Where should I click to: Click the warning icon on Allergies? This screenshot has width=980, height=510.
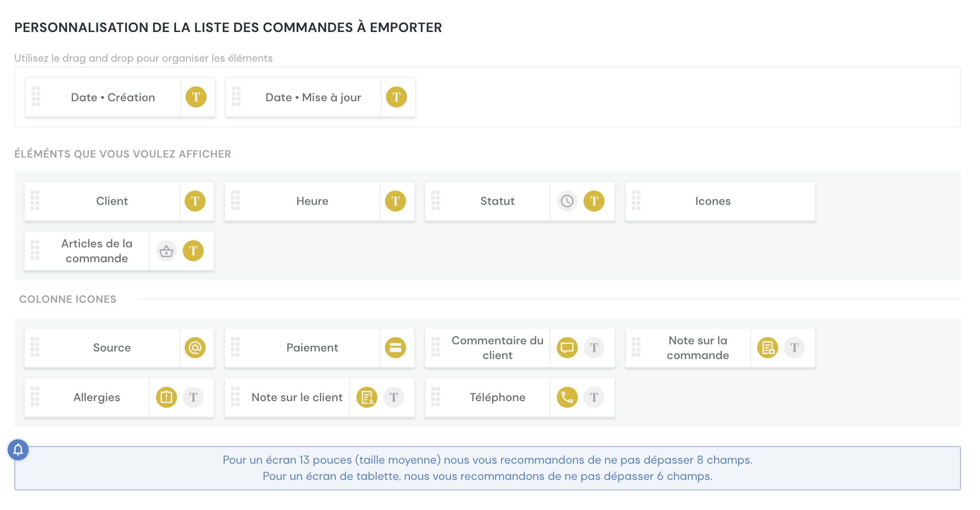(166, 397)
